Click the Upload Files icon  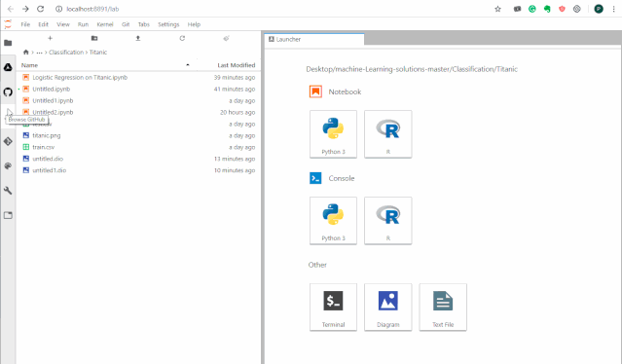(x=138, y=38)
